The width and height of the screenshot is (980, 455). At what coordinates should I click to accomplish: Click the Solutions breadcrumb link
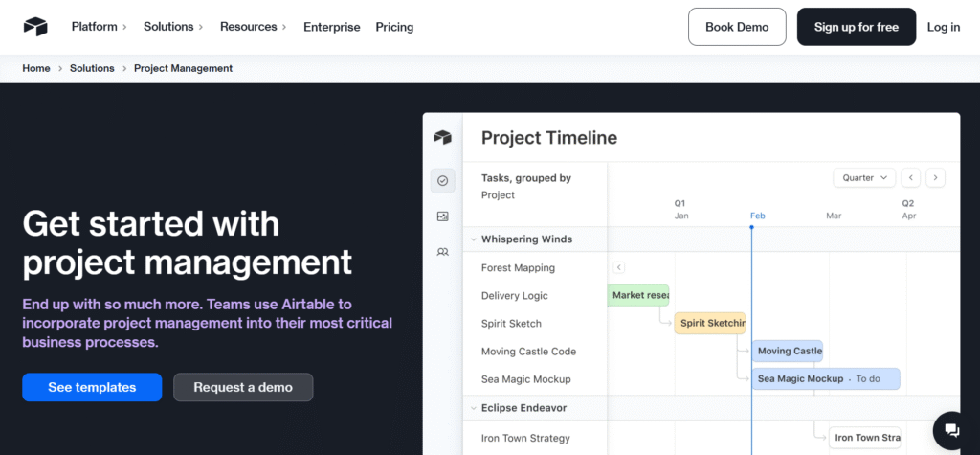(x=92, y=68)
